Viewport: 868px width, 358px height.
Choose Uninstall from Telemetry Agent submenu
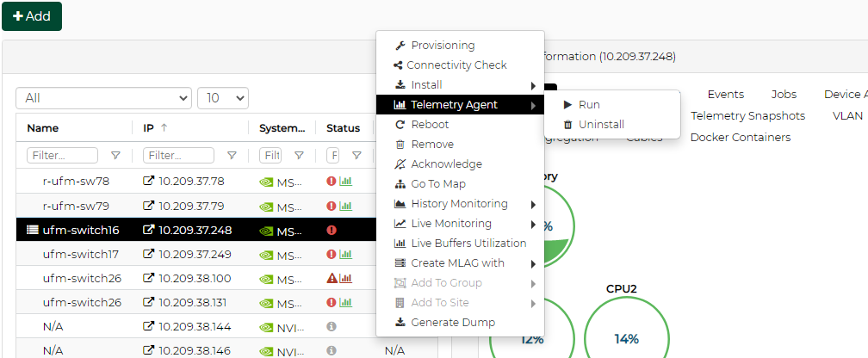tap(600, 125)
